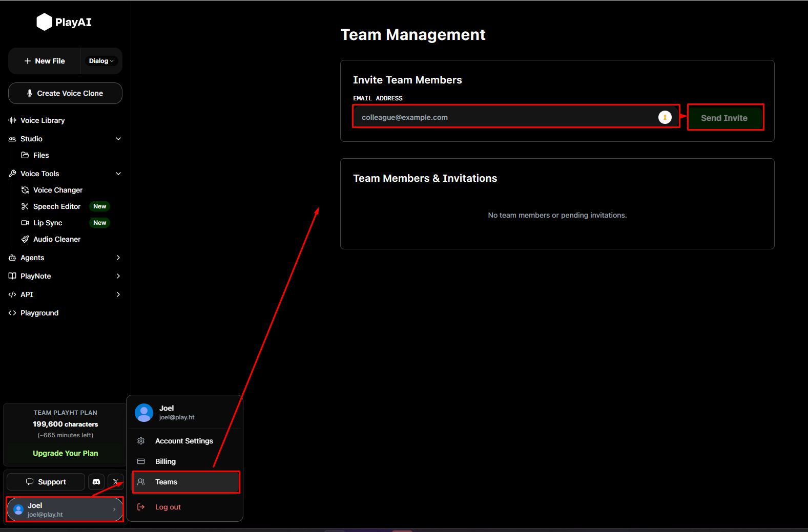
Task: Click the Files folder icon
Action: (25, 155)
